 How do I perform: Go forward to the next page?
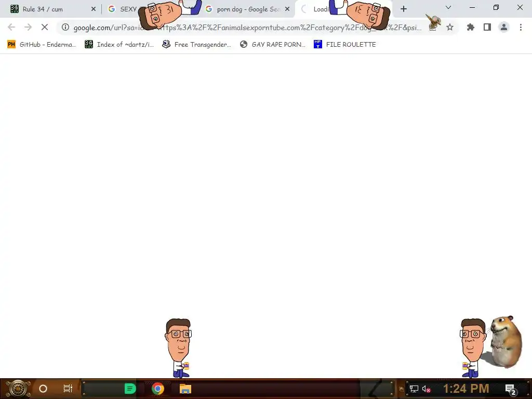click(28, 27)
